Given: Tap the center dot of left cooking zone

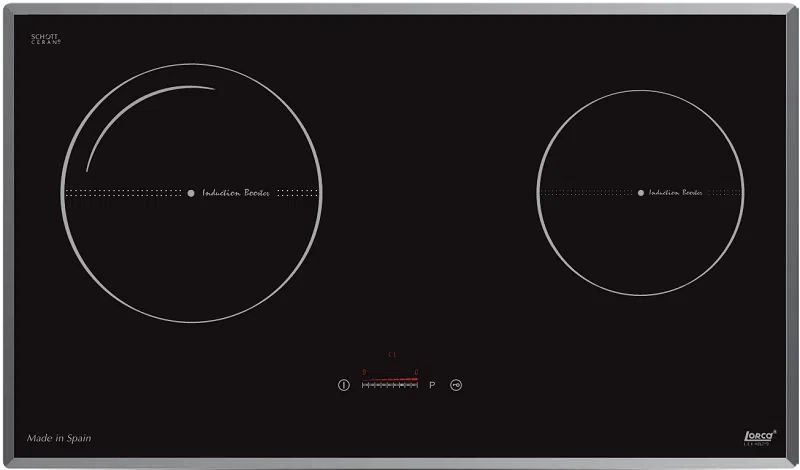Looking at the screenshot, I should pyautogui.click(x=191, y=192).
